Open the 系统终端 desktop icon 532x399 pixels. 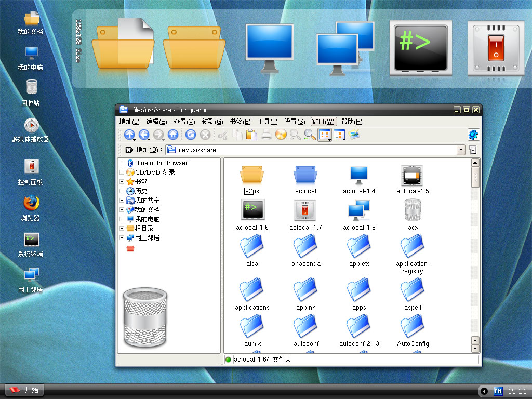31,245
